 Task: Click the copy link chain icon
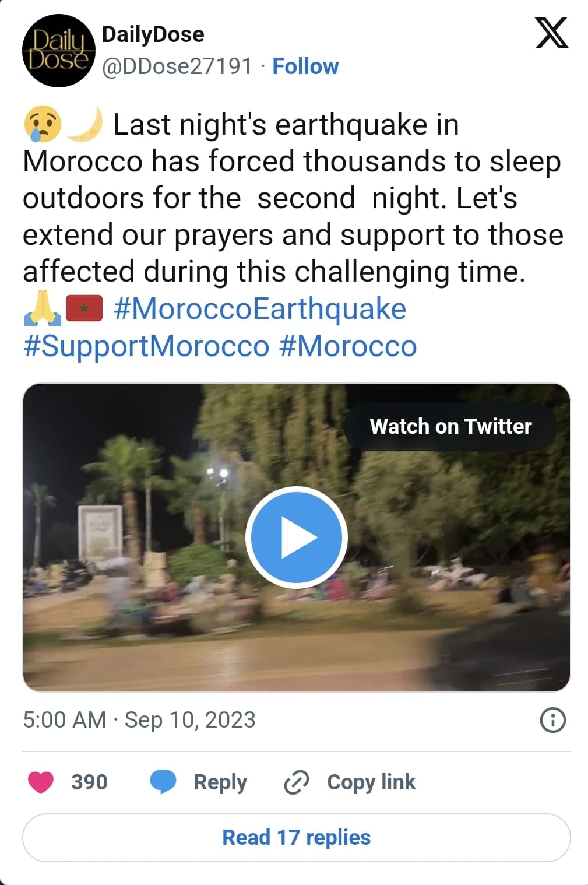pos(296,782)
